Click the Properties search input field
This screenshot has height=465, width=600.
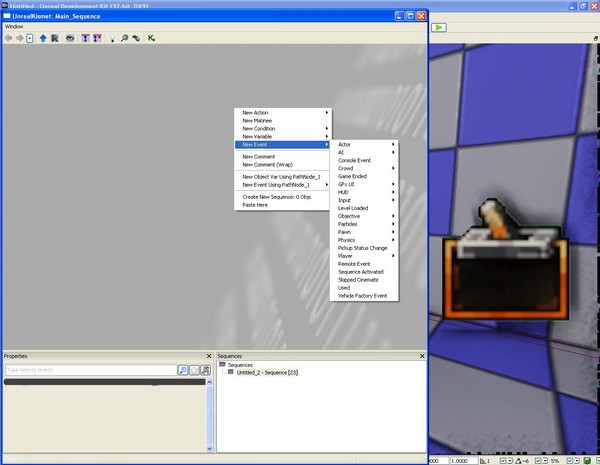tap(91, 370)
